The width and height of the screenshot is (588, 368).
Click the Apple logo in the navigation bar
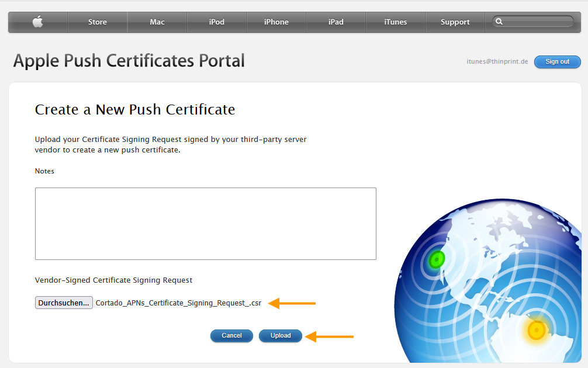click(x=37, y=22)
